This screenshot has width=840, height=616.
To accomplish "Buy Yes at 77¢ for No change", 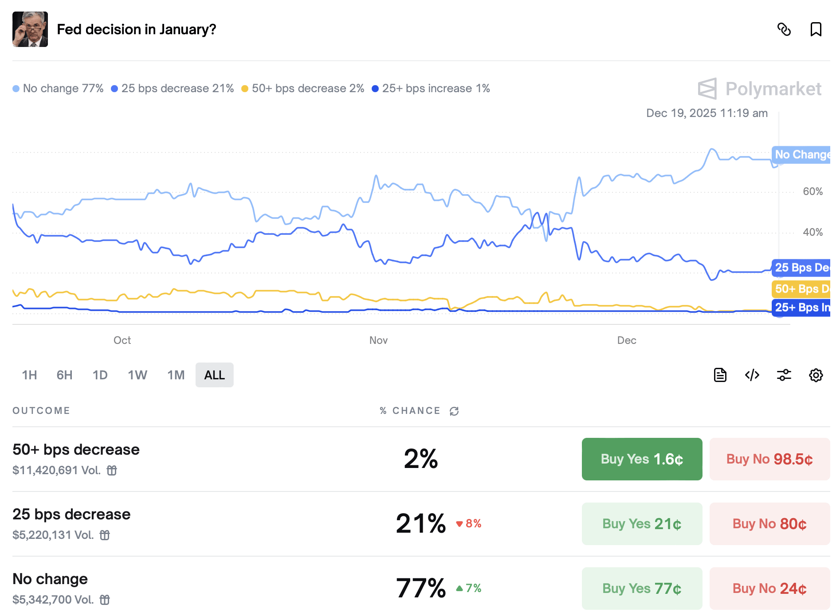I will tap(642, 589).
